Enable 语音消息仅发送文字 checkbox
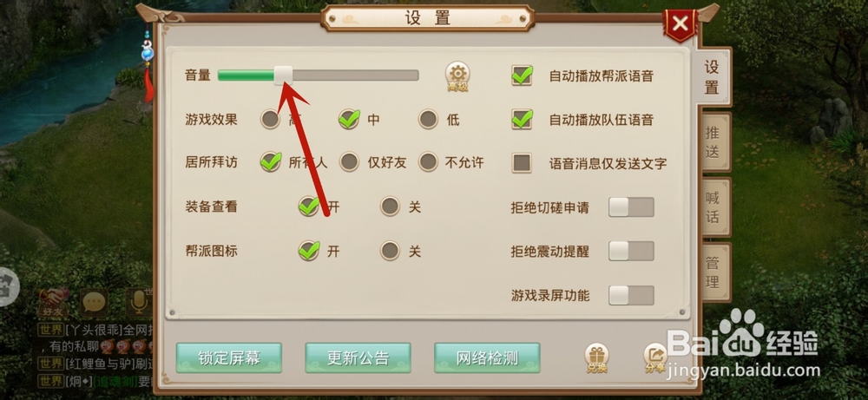 [x=522, y=163]
